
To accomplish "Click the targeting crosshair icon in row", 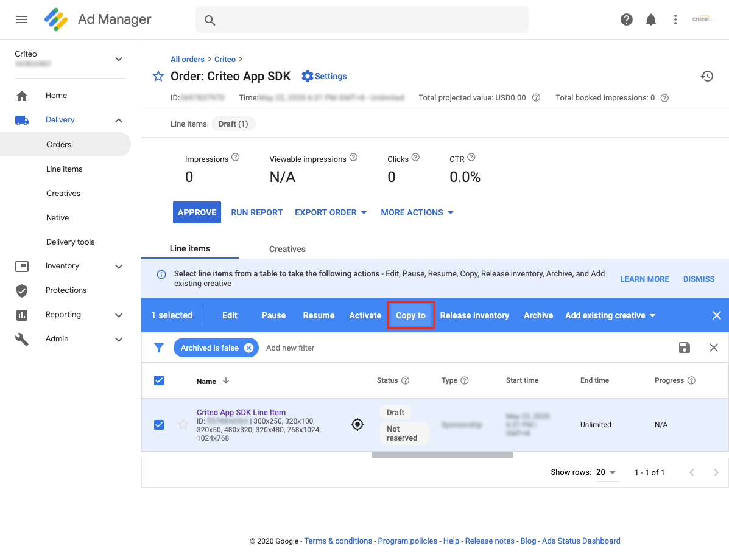I will (x=357, y=424).
